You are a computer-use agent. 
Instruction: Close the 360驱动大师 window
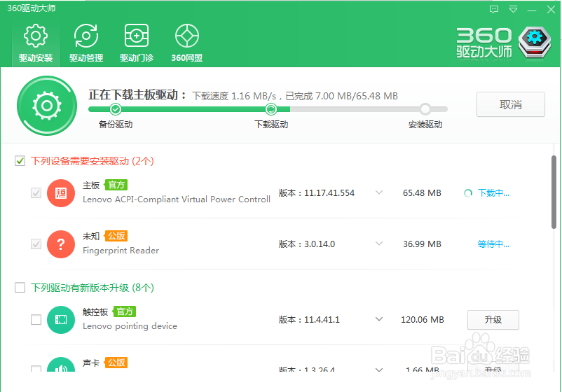pos(551,9)
